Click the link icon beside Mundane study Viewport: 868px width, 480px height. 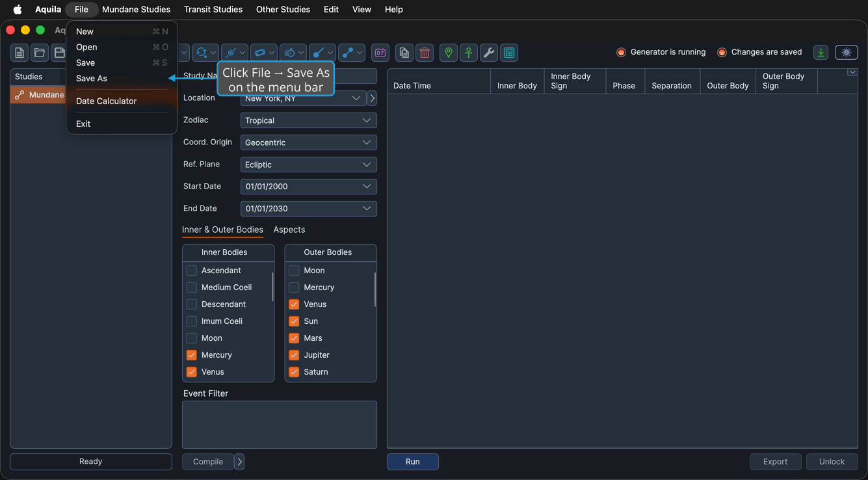(x=20, y=95)
